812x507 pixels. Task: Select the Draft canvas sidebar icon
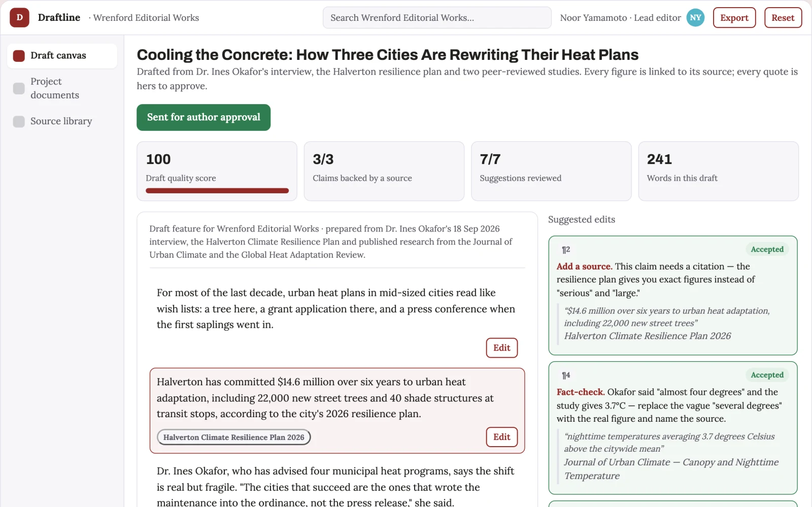coord(19,56)
